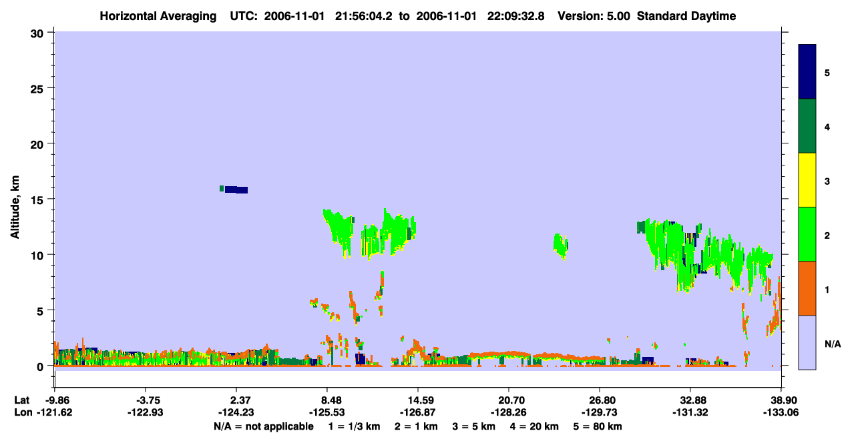Click longitude value '-125.53'

pyautogui.click(x=327, y=412)
